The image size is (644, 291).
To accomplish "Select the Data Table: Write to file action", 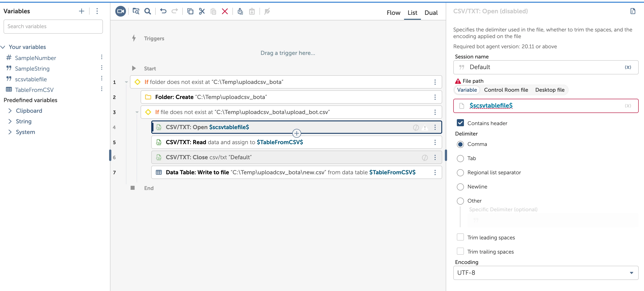I will [296, 173].
